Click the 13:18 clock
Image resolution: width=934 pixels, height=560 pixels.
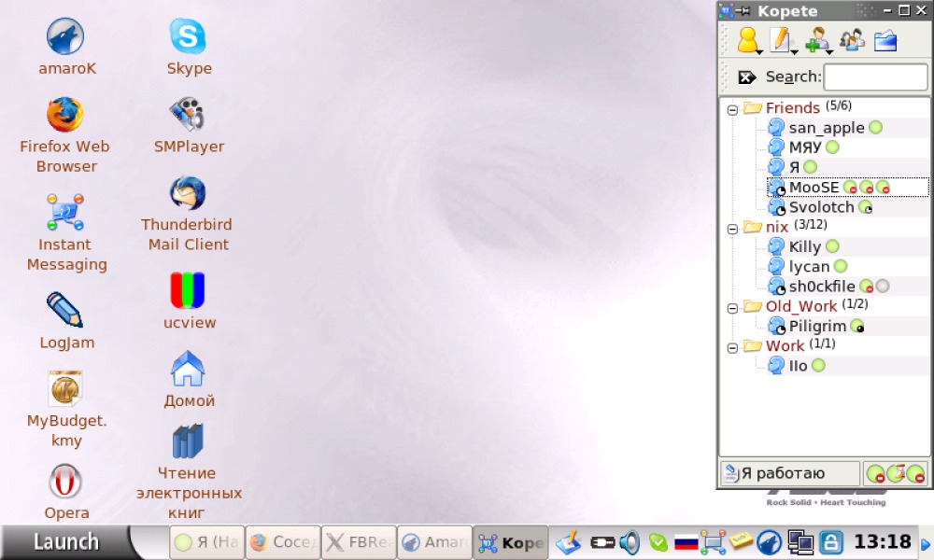coord(883,541)
